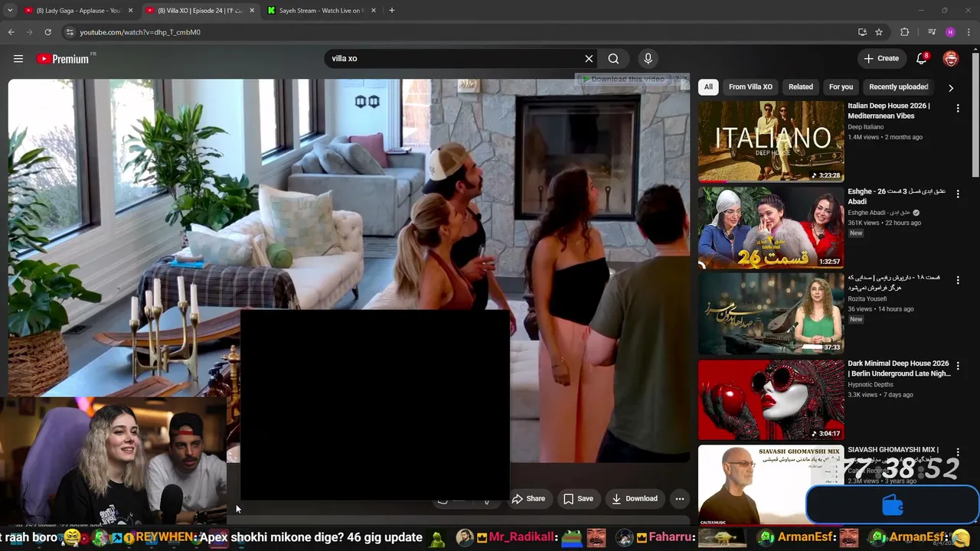980x551 pixels.
Task: Install app icon in address bar
Action: [x=862, y=32]
